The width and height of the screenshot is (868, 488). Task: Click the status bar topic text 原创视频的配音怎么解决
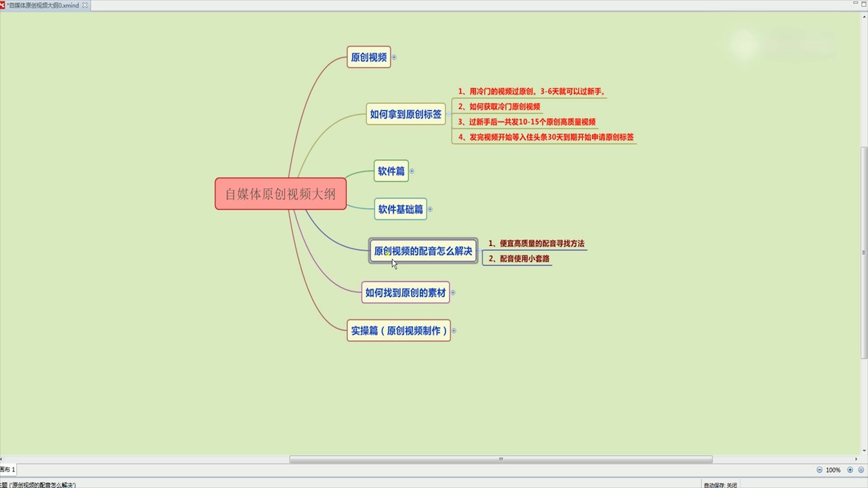point(43,485)
